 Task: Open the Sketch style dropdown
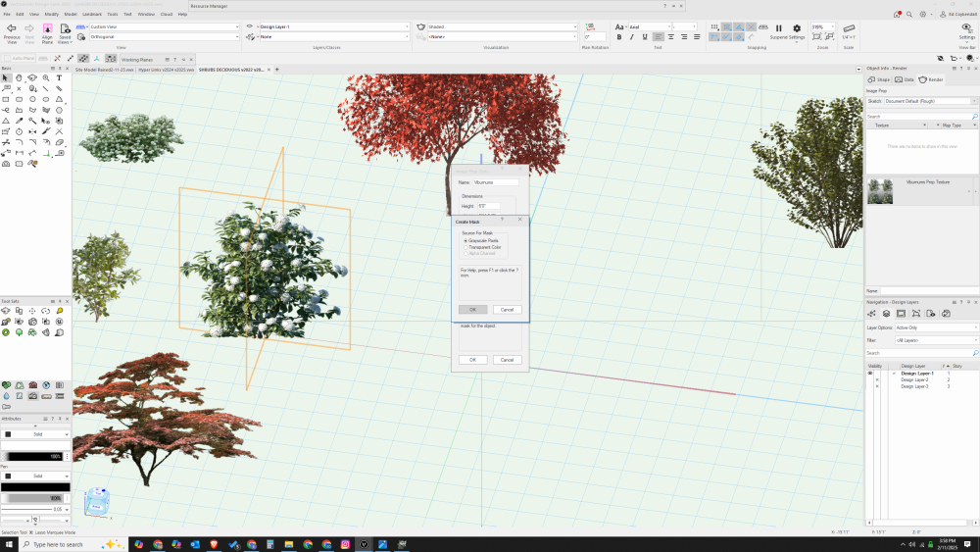click(930, 101)
